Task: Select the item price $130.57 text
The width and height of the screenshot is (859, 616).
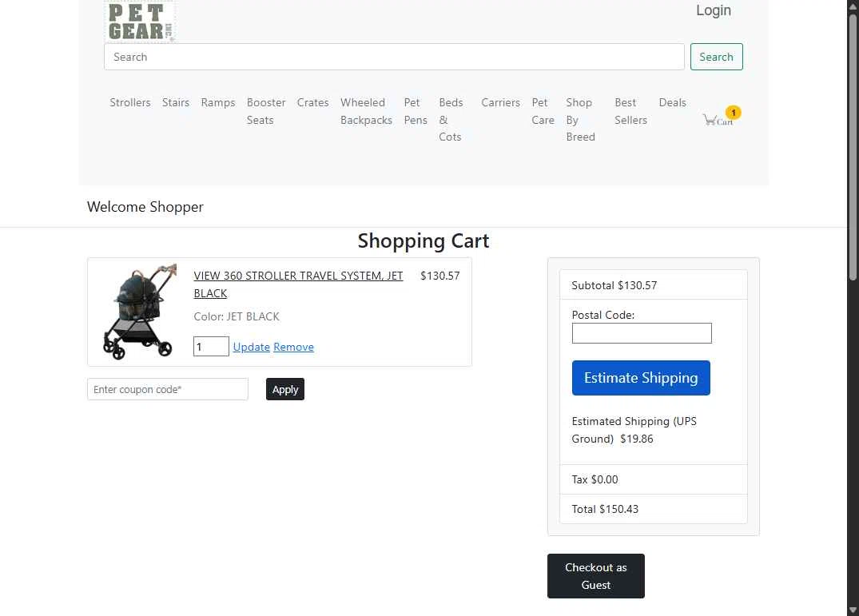Action: [440, 276]
